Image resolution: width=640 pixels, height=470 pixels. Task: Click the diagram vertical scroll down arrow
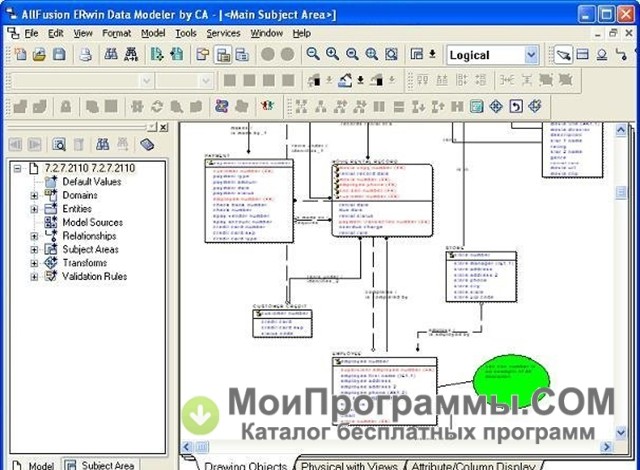click(620, 432)
